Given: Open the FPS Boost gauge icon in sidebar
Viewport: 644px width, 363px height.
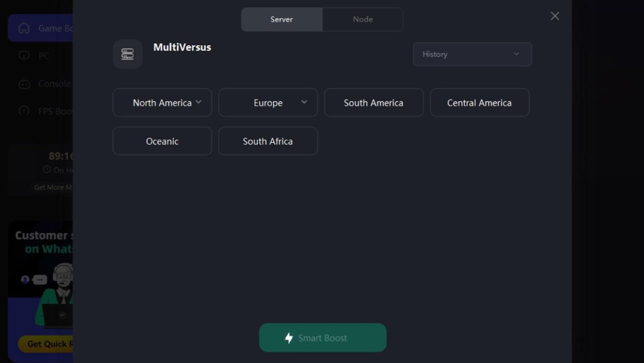Looking at the screenshot, I should click(x=24, y=111).
